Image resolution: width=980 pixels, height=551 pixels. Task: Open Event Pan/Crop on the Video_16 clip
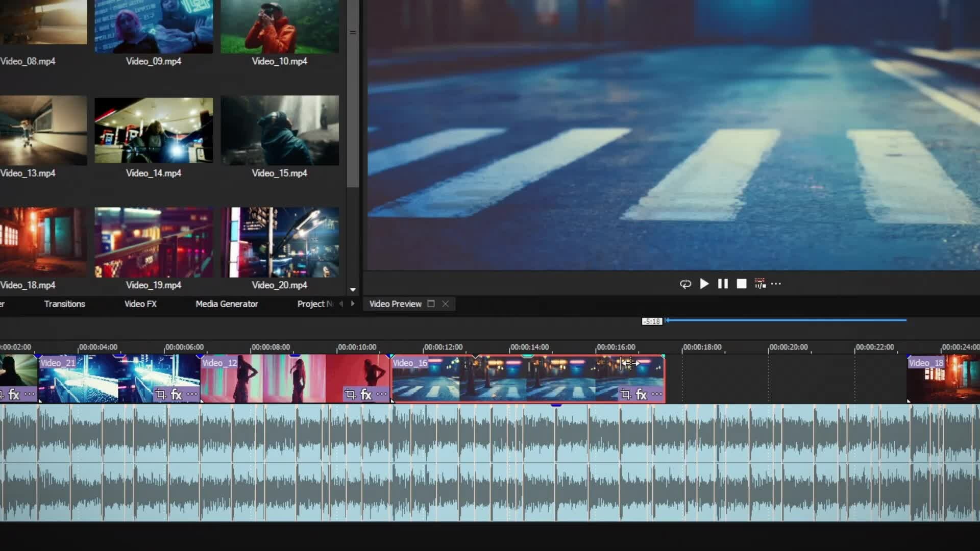625,394
